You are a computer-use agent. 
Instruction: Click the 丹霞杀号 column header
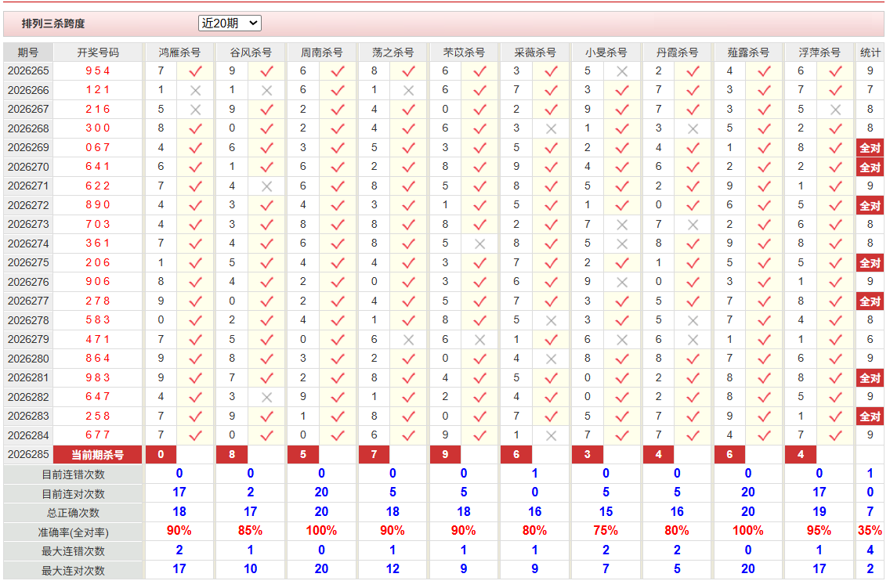[677, 52]
